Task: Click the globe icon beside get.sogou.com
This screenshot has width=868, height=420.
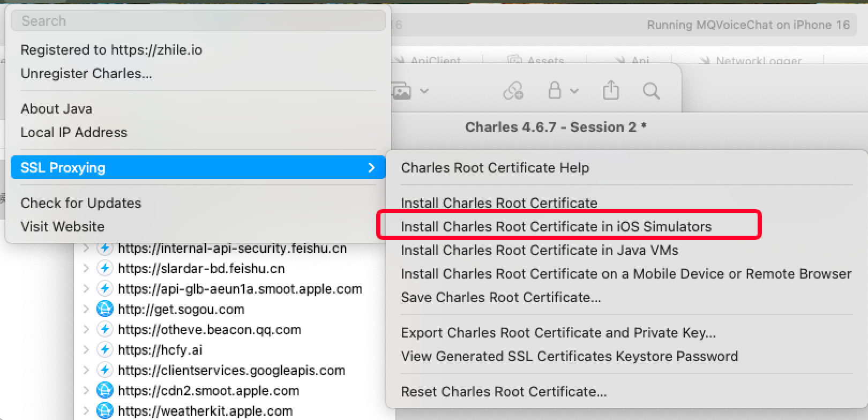Action: coord(105,309)
